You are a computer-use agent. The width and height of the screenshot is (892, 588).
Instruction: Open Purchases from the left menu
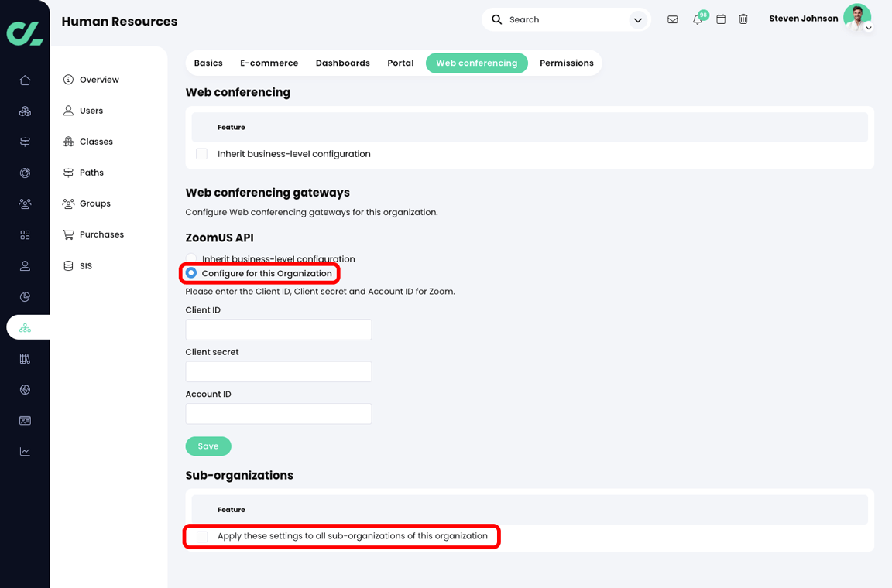[x=101, y=234]
